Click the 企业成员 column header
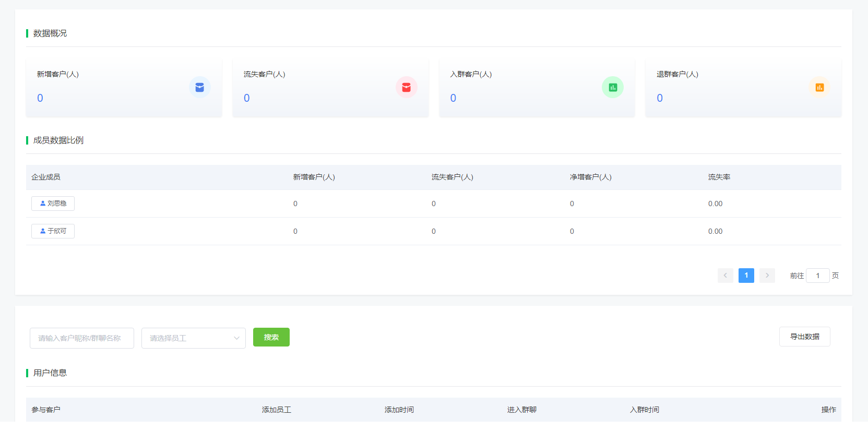 [x=46, y=177]
